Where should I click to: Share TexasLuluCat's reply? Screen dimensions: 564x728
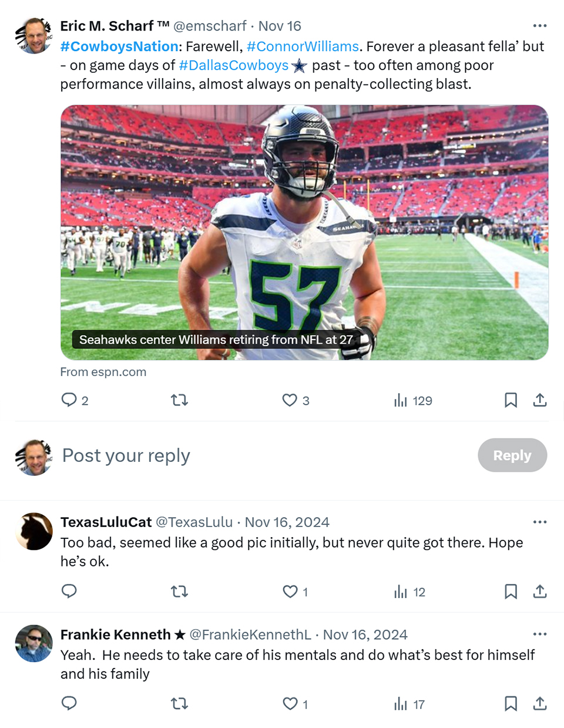[540, 591]
